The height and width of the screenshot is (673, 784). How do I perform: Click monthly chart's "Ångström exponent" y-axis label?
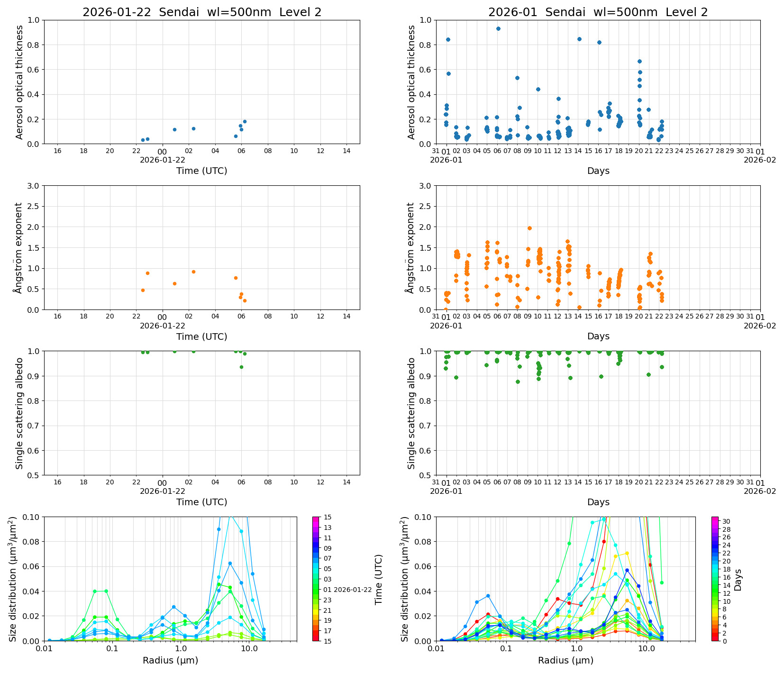(411, 247)
